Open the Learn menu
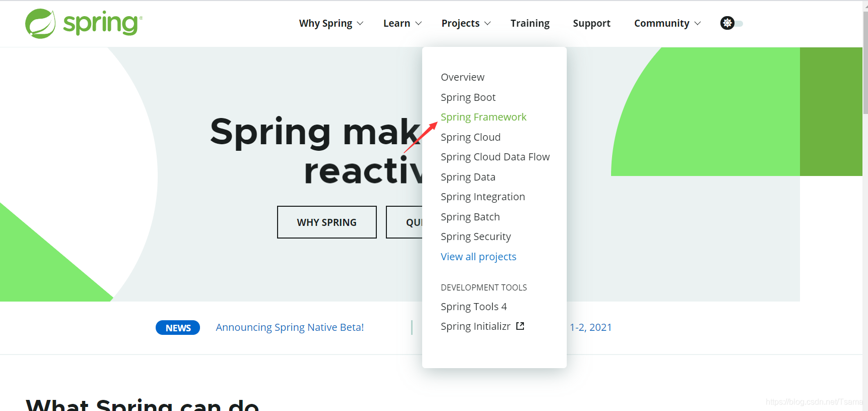 tap(396, 23)
